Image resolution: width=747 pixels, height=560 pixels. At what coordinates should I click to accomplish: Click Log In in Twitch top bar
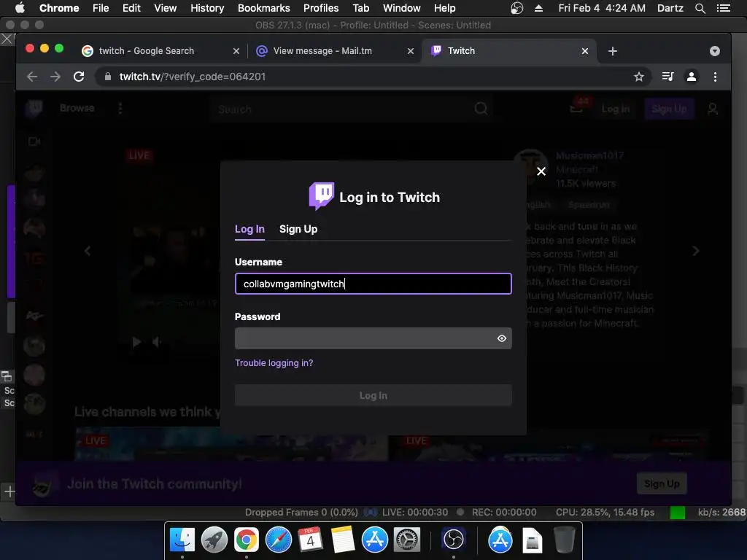(616, 109)
